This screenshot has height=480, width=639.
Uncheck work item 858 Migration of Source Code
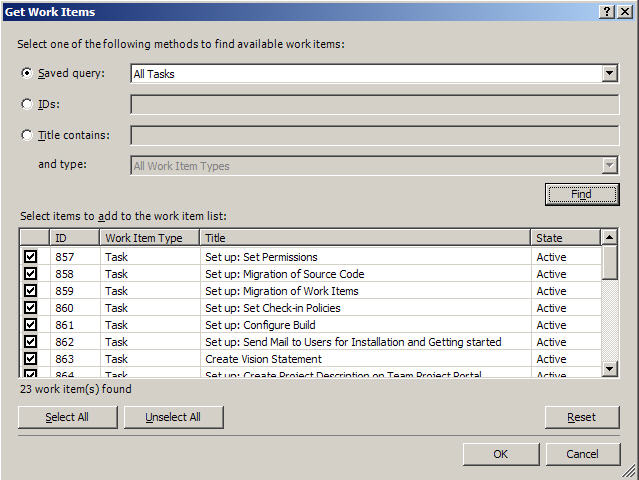(x=31, y=274)
